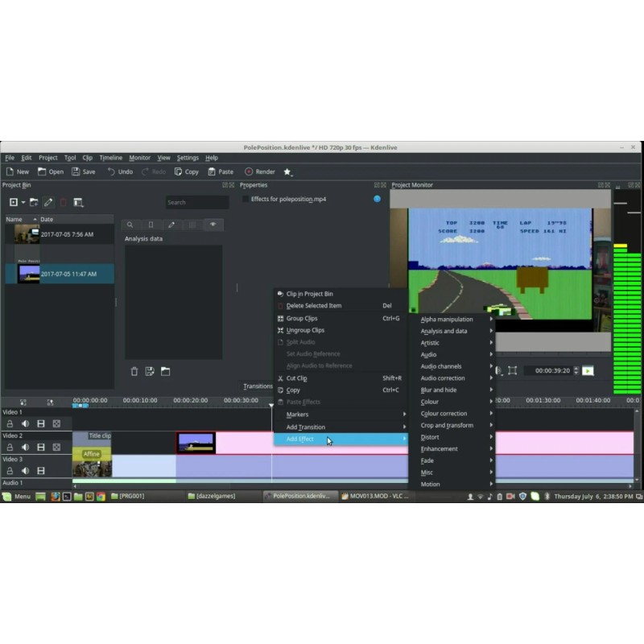Hide video on Video 3 track
The width and height of the screenshot is (644, 644).
[40, 470]
